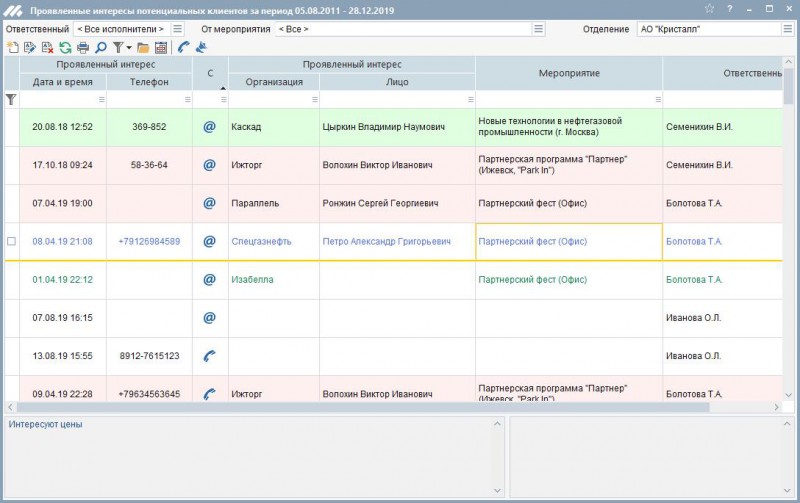800x503 pixels.
Task: Sort by the Мероприятие column header
Action: (568, 73)
